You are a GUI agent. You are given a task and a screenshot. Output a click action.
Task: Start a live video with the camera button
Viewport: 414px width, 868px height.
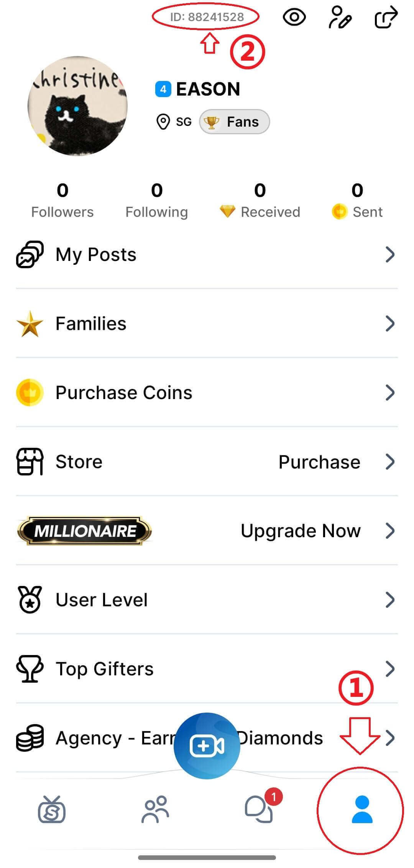[x=207, y=746]
